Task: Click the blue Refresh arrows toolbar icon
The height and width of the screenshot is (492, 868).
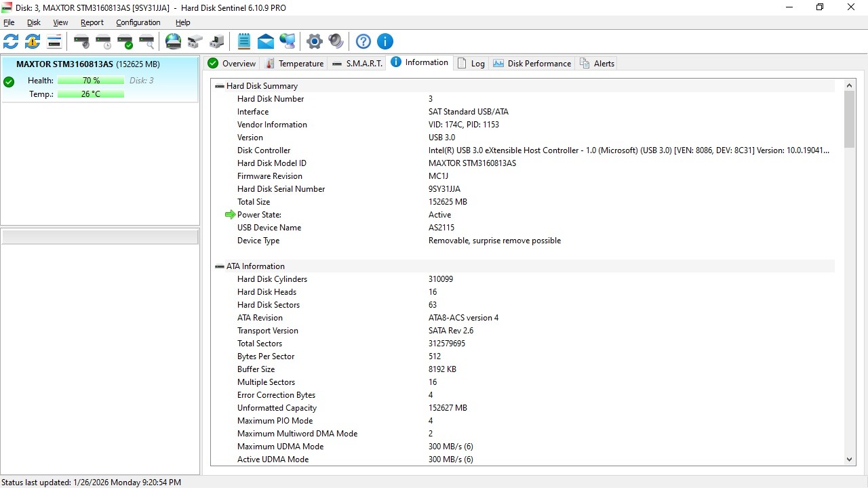Action: tap(11, 42)
